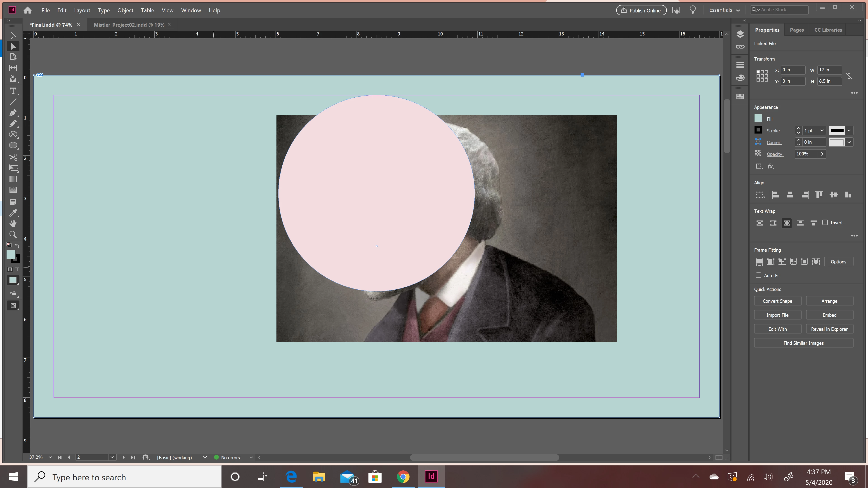Click the Fill color swatch in Appearance
Screen dimensions: 868x488
tap(758, 118)
